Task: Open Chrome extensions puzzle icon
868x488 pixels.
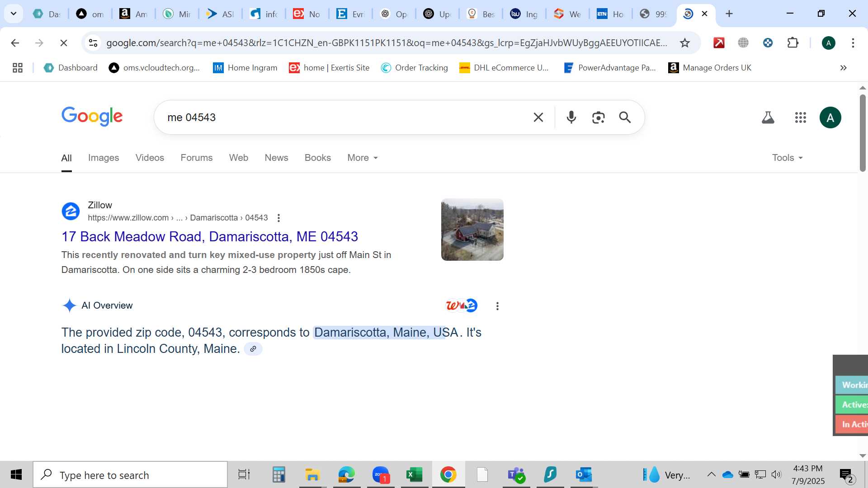Action: pyautogui.click(x=793, y=43)
